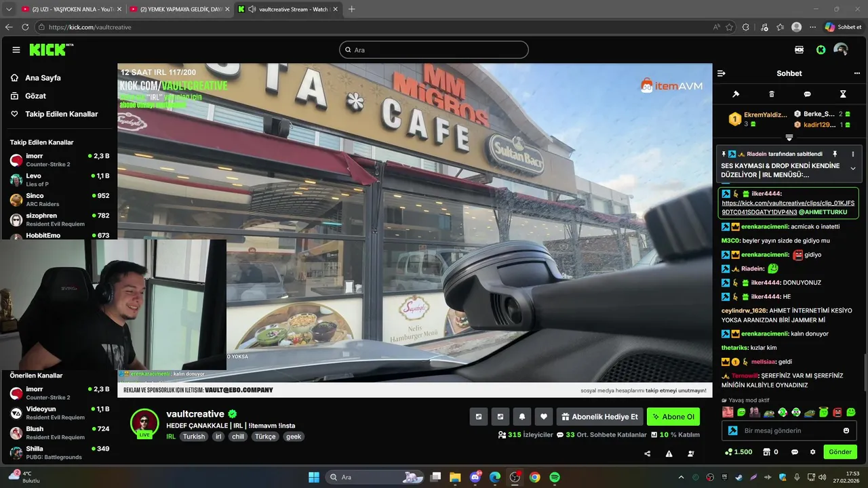Switch to the YEMEK YAPMAYA GELDİK tab
The height and width of the screenshot is (488, 868).
click(180, 9)
